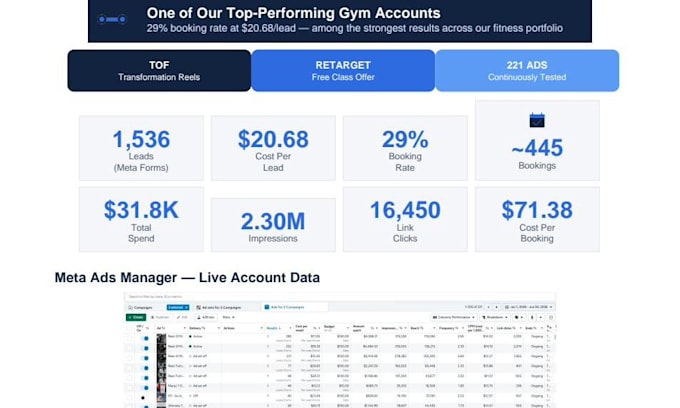The image size is (680, 408).
Task: Toggle the first ad row on/off switch
Action: pos(146,338)
